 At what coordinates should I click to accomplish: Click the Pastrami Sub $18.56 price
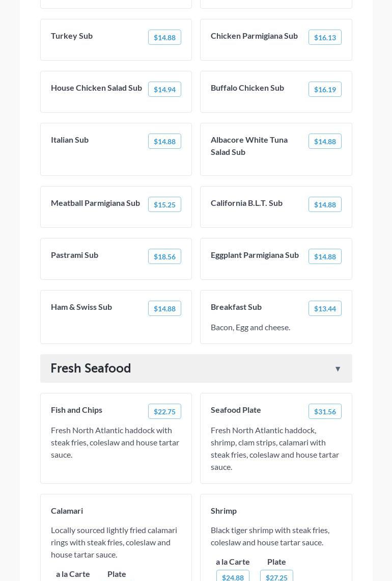[164, 256]
